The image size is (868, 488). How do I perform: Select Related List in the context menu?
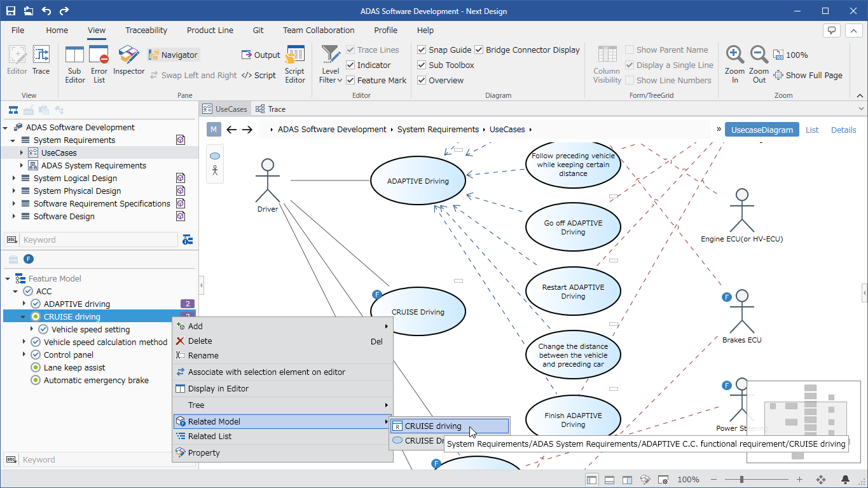click(x=282, y=436)
